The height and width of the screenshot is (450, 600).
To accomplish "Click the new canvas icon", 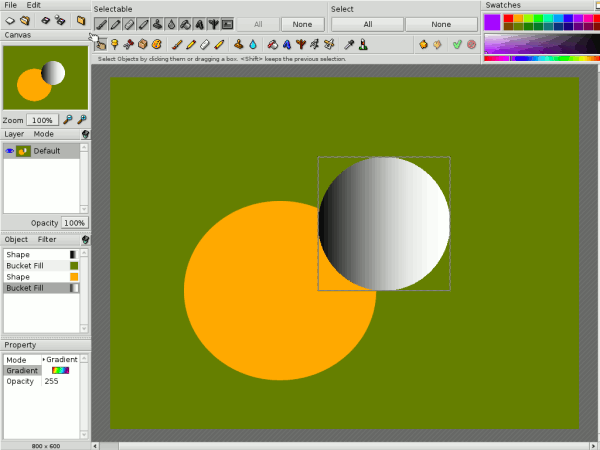I will coord(10,20).
